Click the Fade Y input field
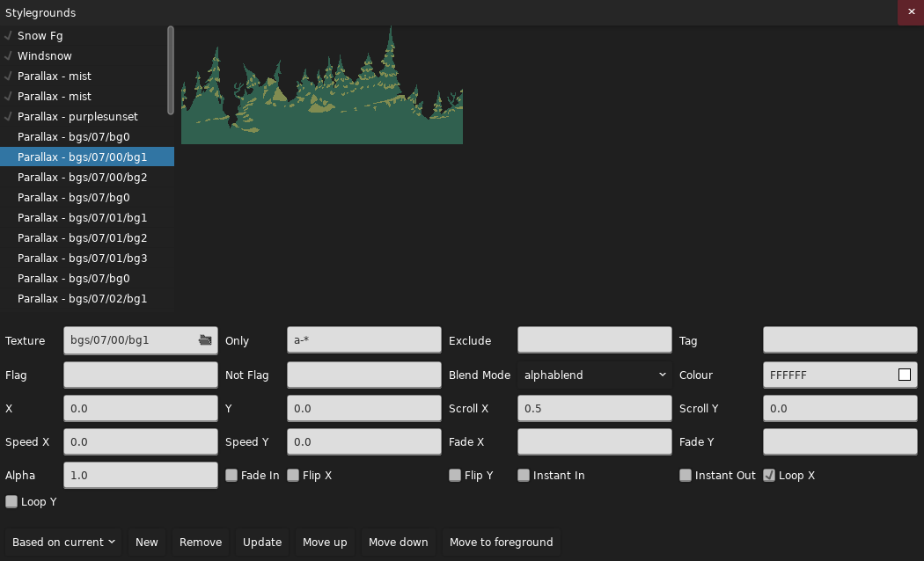Viewport: 924px width, 561px height. click(x=840, y=442)
